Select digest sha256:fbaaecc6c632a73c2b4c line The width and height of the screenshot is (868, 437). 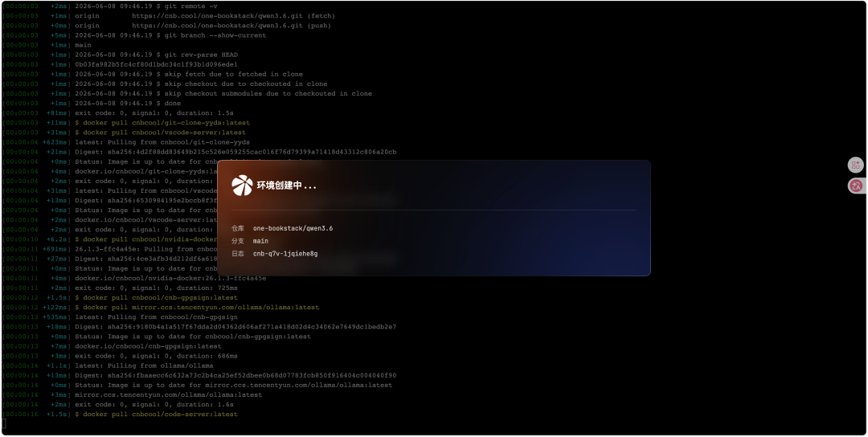pos(235,375)
